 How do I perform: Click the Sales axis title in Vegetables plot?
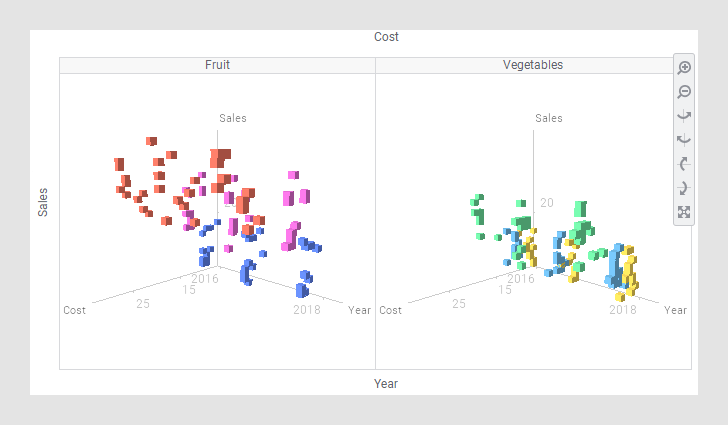[x=549, y=118]
